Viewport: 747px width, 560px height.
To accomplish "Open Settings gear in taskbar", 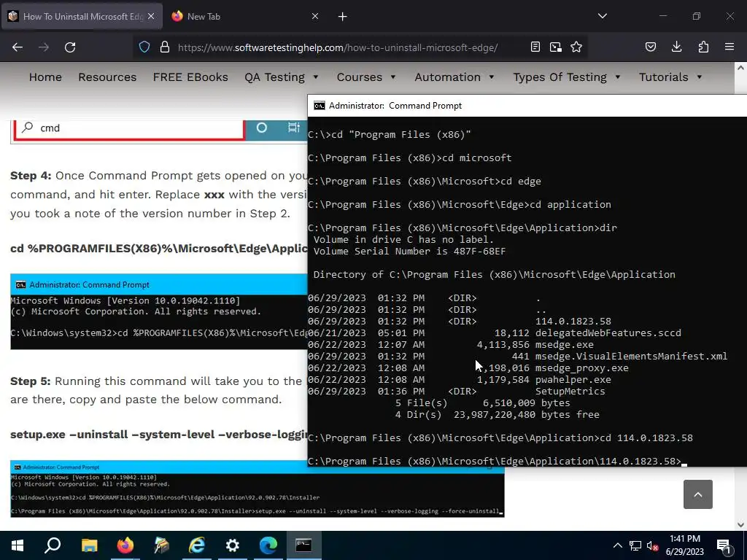I will (x=233, y=545).
